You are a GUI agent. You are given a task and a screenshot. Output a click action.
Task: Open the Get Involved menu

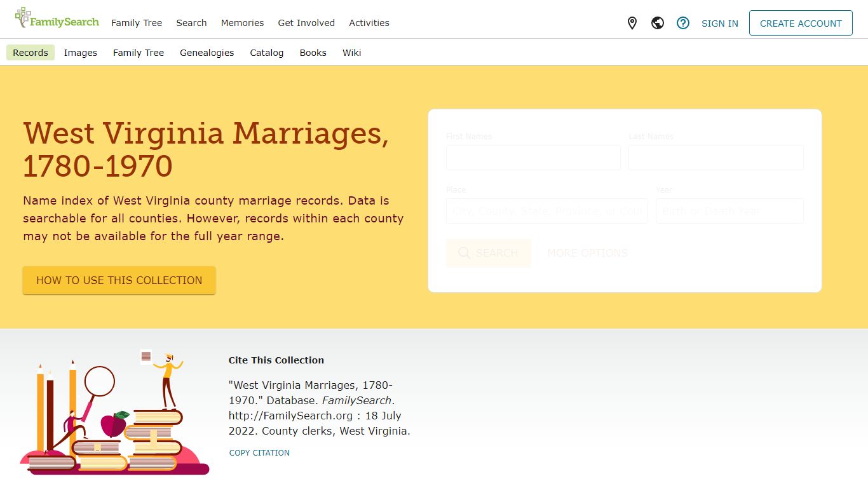(306, 23)
